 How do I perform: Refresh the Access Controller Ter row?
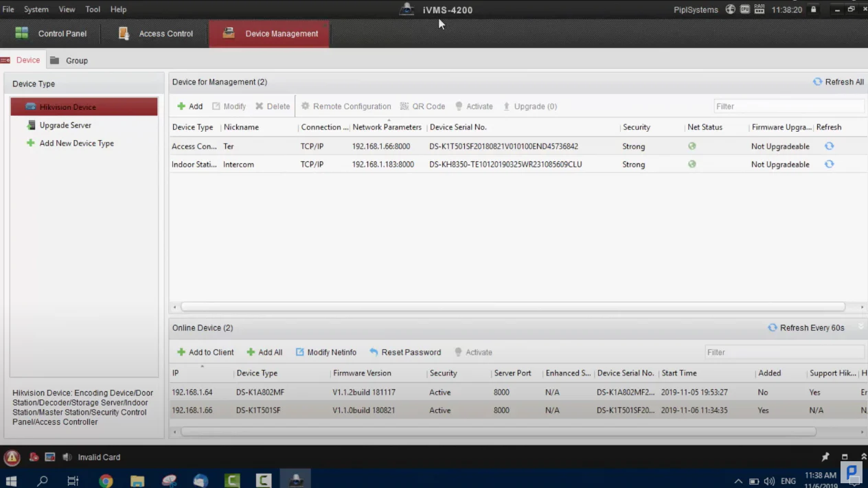click(x=829, y=146)
